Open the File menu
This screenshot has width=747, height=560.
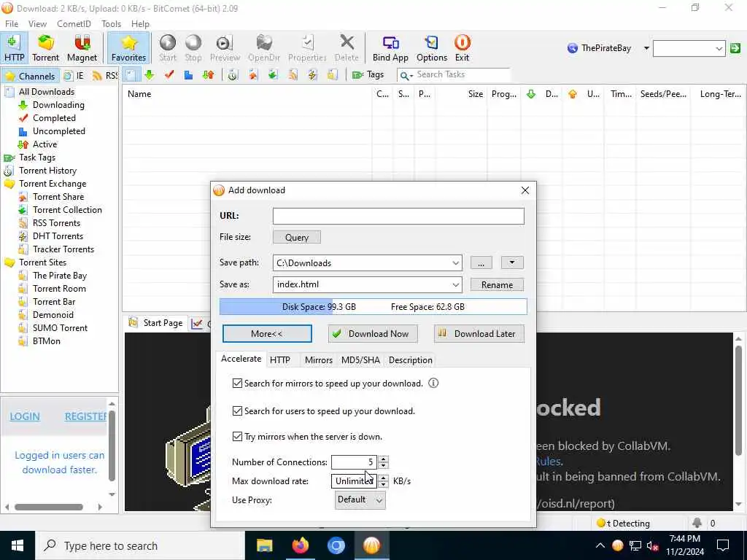pyautogui.click(x=12, y=24)
